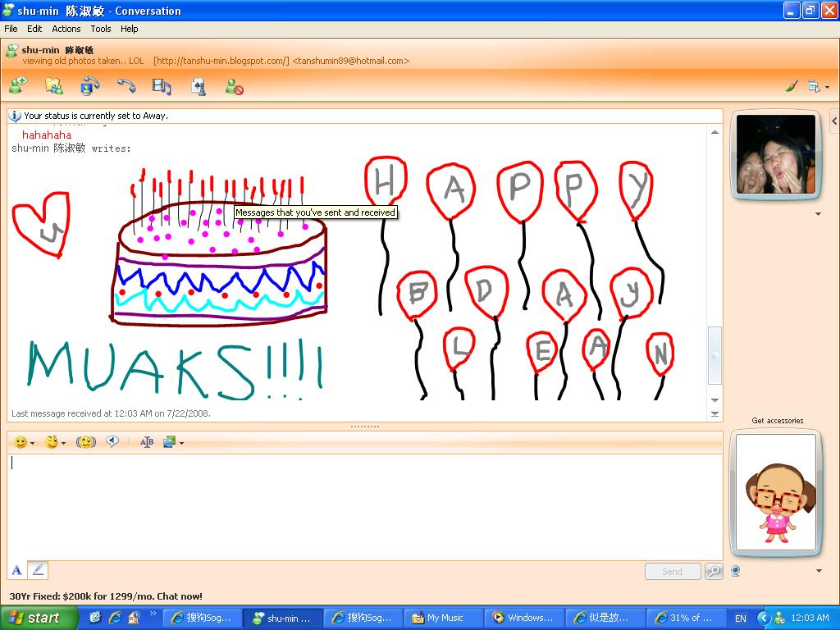Click the status info icon beside Away notice

click(x=15, y=116)
